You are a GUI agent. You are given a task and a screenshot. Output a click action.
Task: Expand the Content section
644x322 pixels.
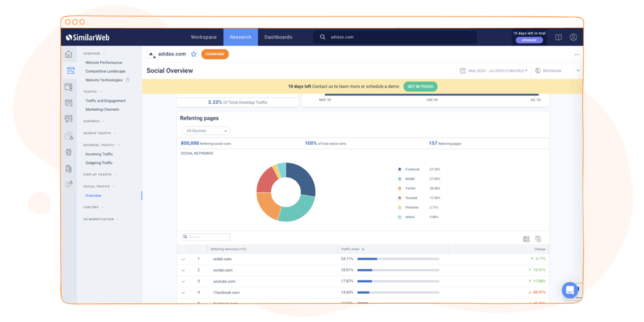coord(93,208)
